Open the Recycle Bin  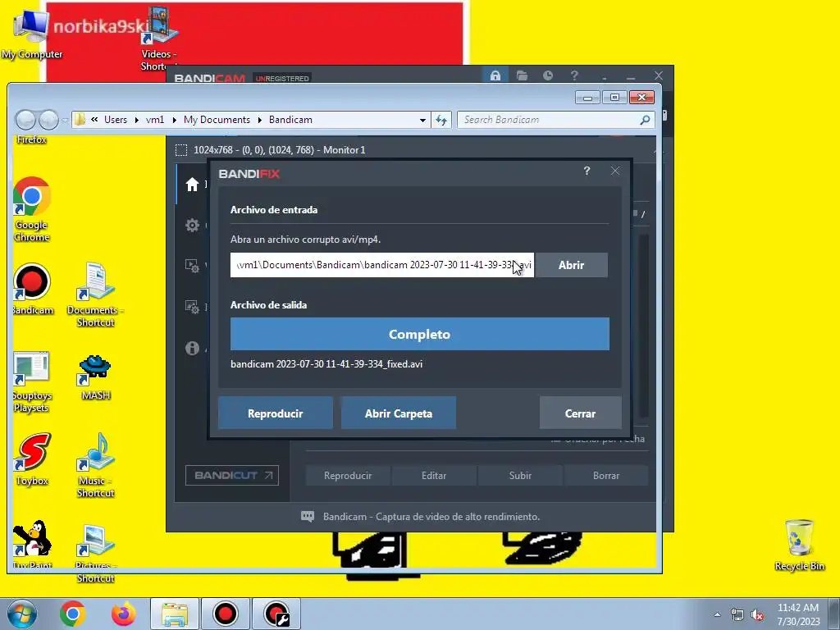pos(799,545)
